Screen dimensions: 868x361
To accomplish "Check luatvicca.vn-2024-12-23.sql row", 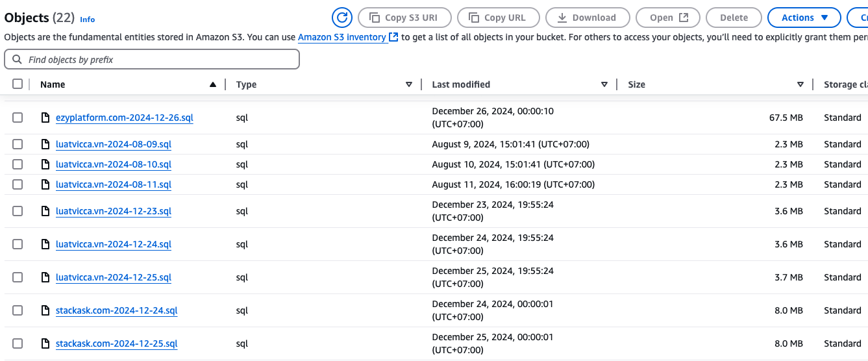I will coord(18,211).
